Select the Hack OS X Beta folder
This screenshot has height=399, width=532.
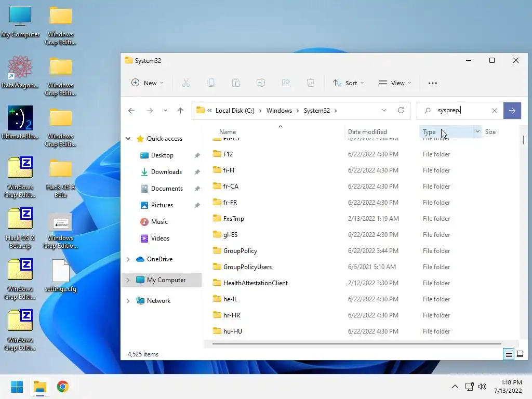coord(60,178)
